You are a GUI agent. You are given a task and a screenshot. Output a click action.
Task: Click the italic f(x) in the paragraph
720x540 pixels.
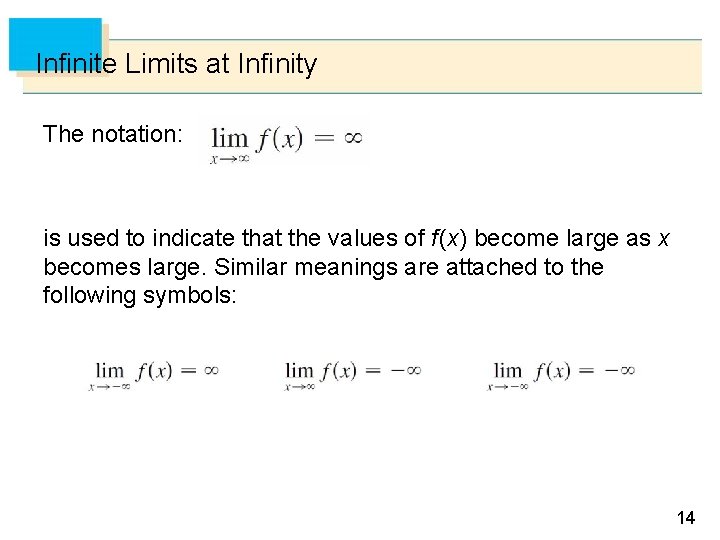tap(447, 238)
